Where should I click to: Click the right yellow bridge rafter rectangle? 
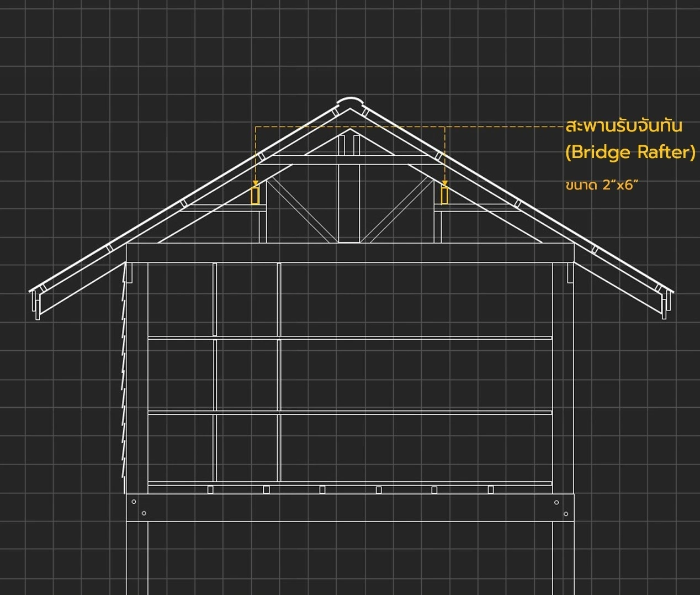click(444, 196)
